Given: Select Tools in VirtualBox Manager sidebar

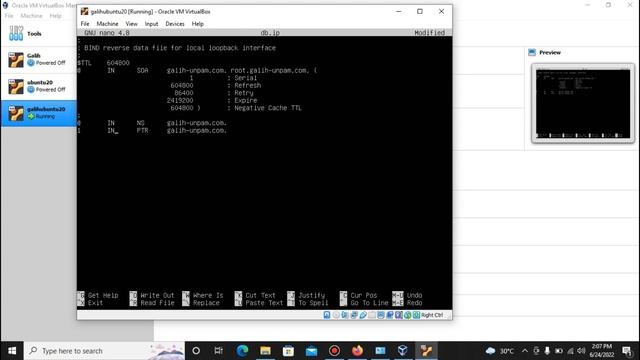Looking at the screenshot, I should [38, 33].
